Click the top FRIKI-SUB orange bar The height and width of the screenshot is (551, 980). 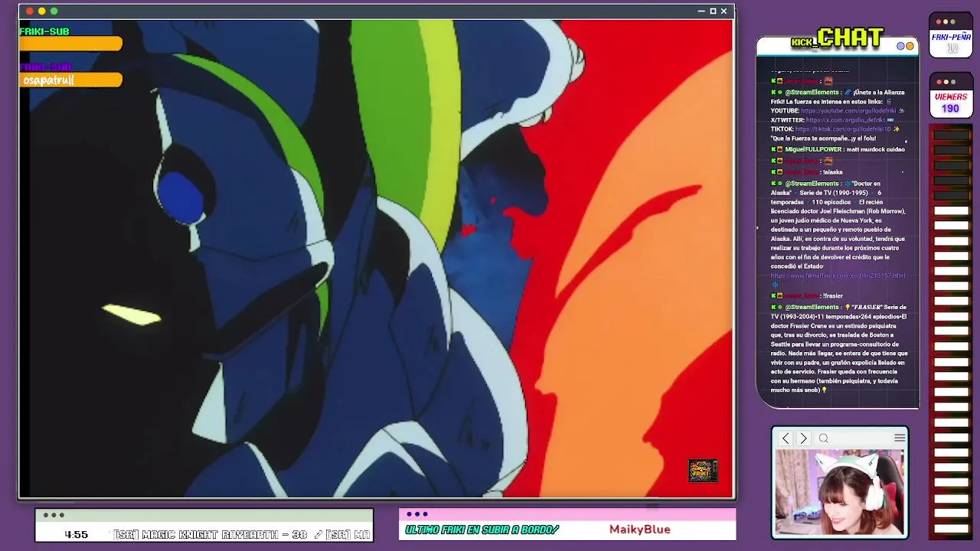pyautogui.click(x=70, y=44)
